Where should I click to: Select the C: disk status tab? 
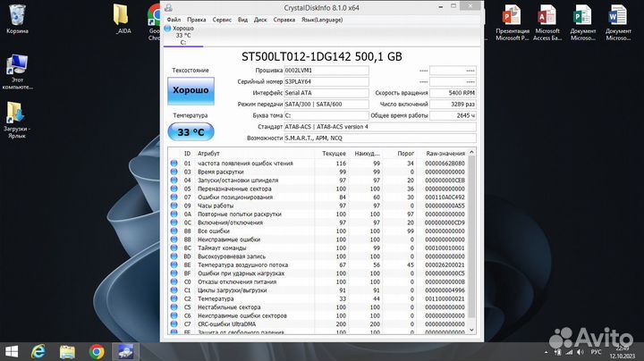183,35
